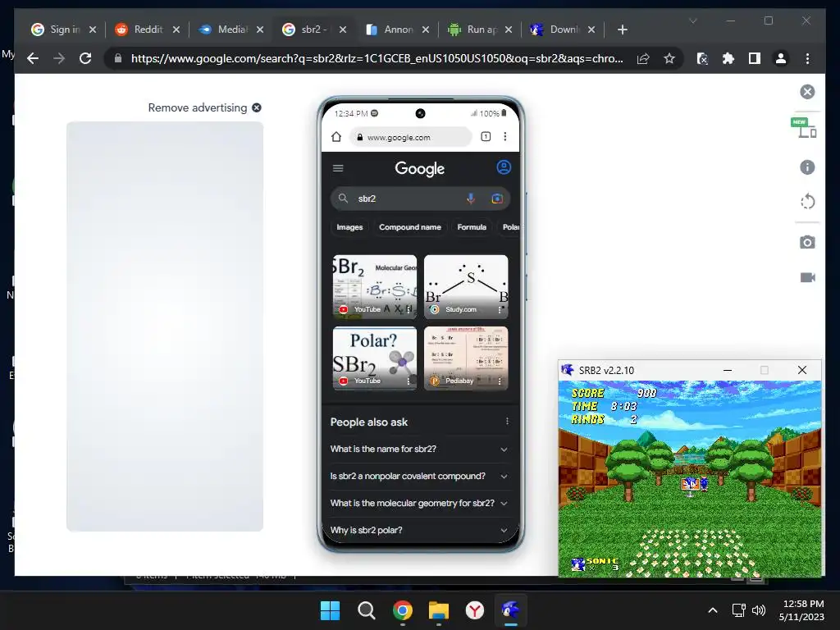Screen dimensions: 840x630
Task: Click the SRB2 game viewport
Action: pyautogui.click(x=689, y=478)
